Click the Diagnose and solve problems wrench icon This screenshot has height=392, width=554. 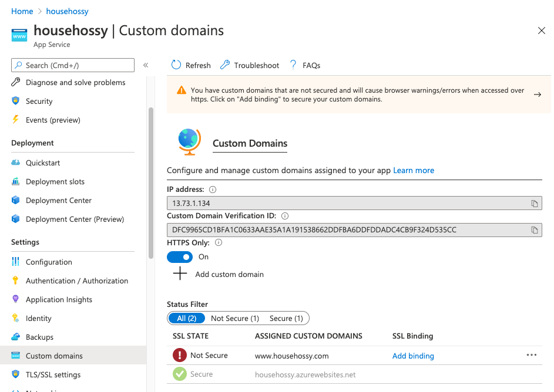[15, 82]
